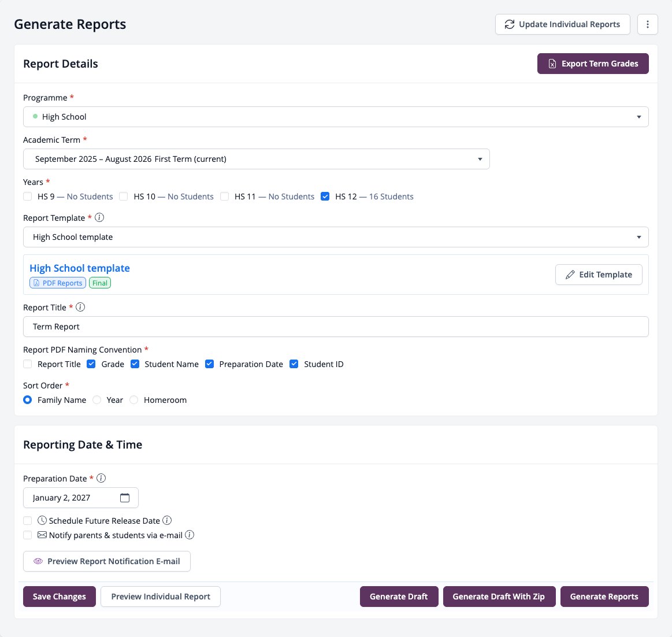This screenshot has width=672, height=637.
Task: Uncheck the HS 12 year checkbox
Action: pyautogui.click(x=325, y=197)
